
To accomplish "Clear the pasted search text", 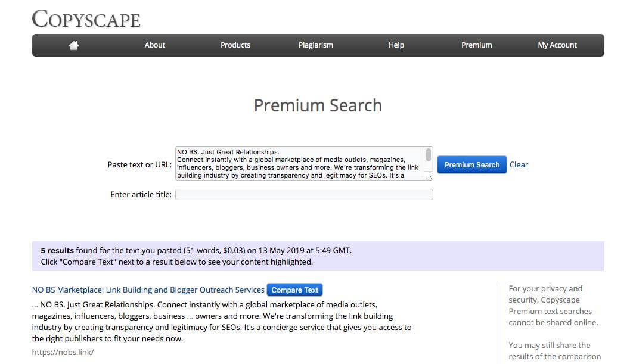I will 519,164.
